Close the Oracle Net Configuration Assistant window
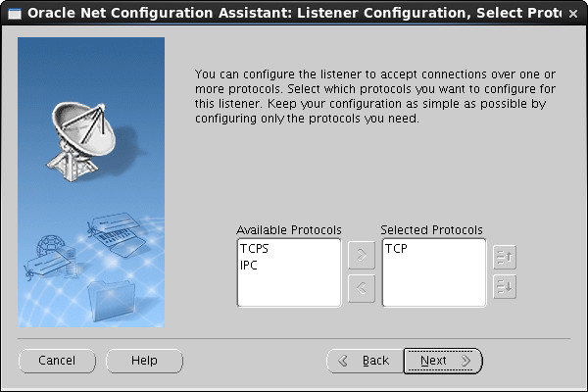The width and height of the screenshot is (588, 392). click(572, 14)
